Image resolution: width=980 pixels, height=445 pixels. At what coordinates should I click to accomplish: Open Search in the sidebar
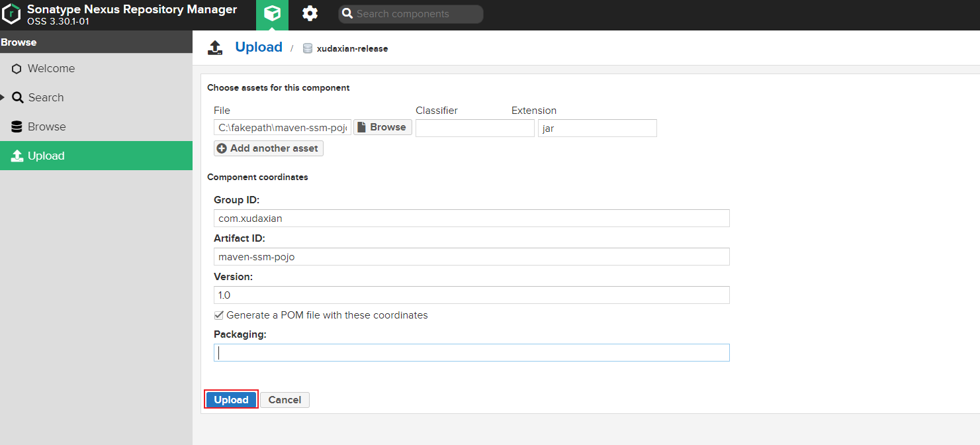tap(96, 97)
